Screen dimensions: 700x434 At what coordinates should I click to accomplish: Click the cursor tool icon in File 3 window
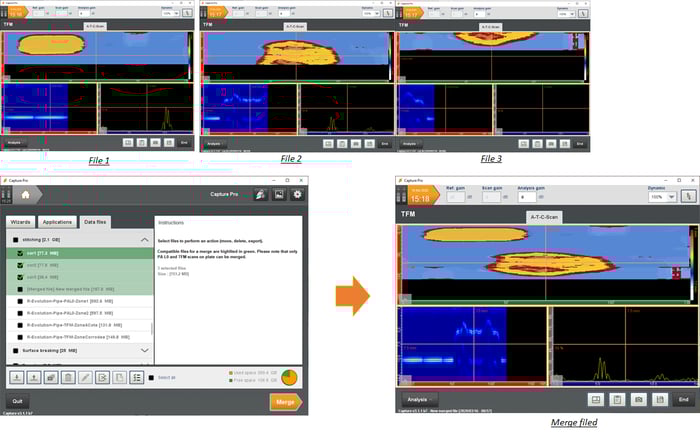[583, 13]
